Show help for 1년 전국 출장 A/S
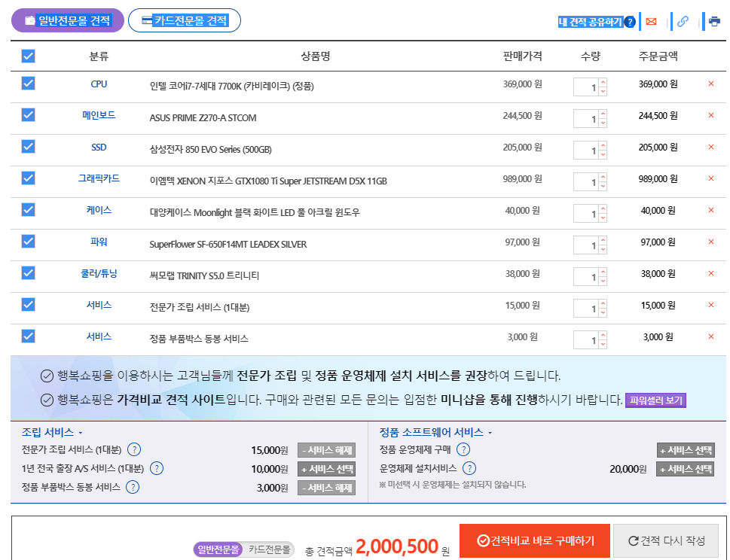 point(157,468)
